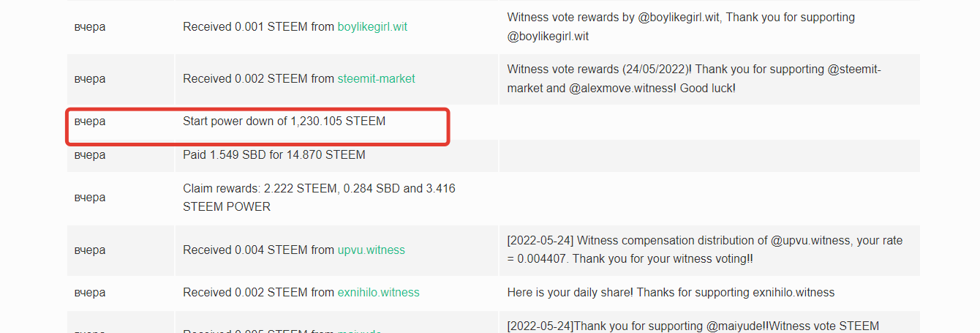The height and width of the screenshot is (333, 980).
Task: Click the empty memo cell of the Claim rewards row
Action: click(x=708, y=198)
